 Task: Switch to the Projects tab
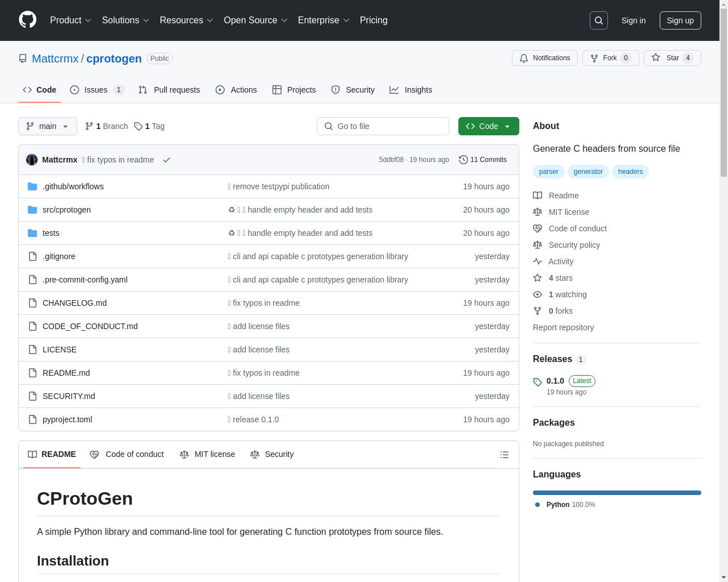[x=294, y=90]
